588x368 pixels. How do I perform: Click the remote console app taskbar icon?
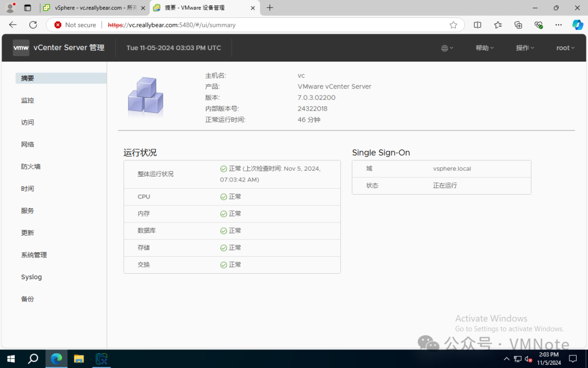pos(101,359)
